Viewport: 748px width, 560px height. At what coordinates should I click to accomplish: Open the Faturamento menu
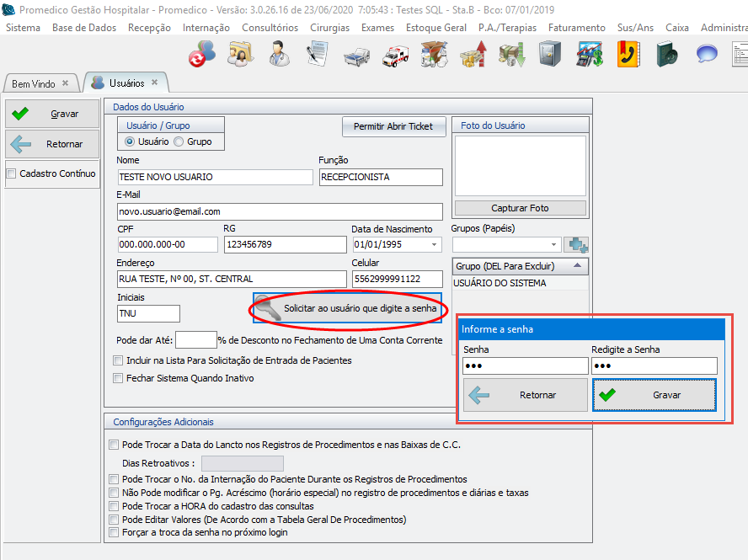[x=576, y=28]
